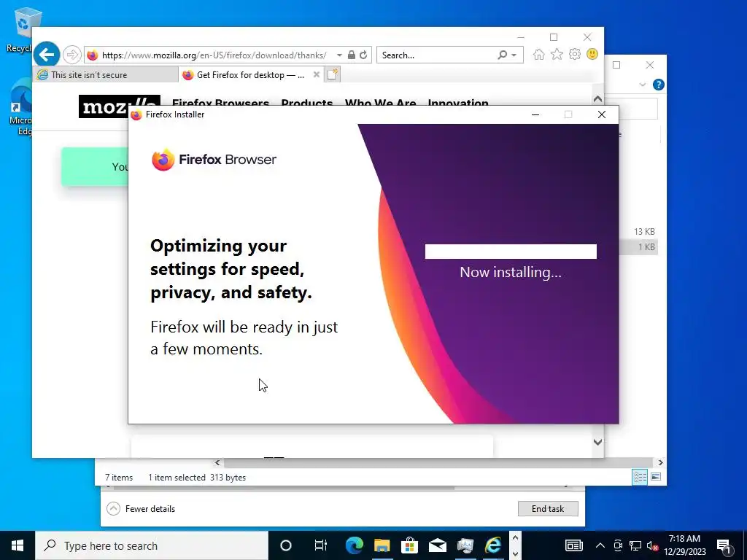Click the IE address bar URL field
Image resolution: width=747 pixels, height=560 pixels.
(x=214, y=55)
